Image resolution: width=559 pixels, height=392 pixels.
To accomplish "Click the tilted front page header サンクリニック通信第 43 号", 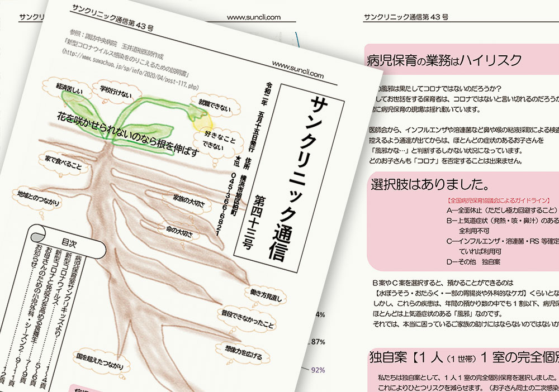I will pyautogui.click(x=112, y=18).
